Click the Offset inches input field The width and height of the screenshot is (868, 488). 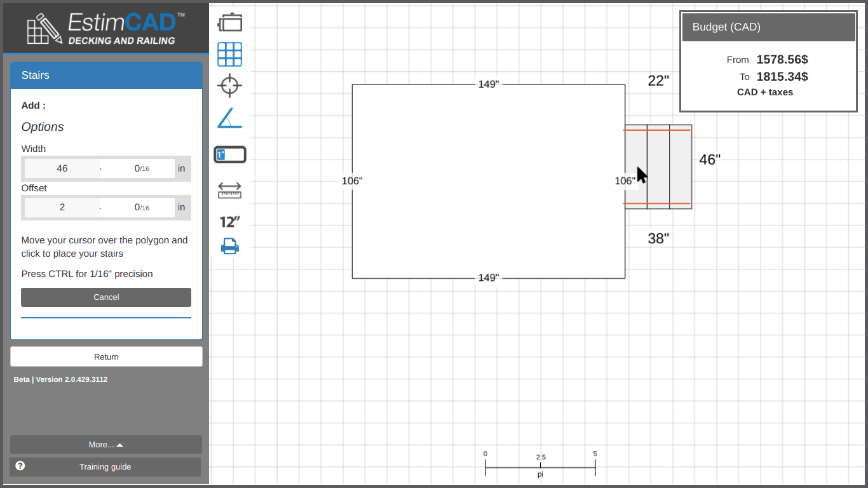[62, 207]
